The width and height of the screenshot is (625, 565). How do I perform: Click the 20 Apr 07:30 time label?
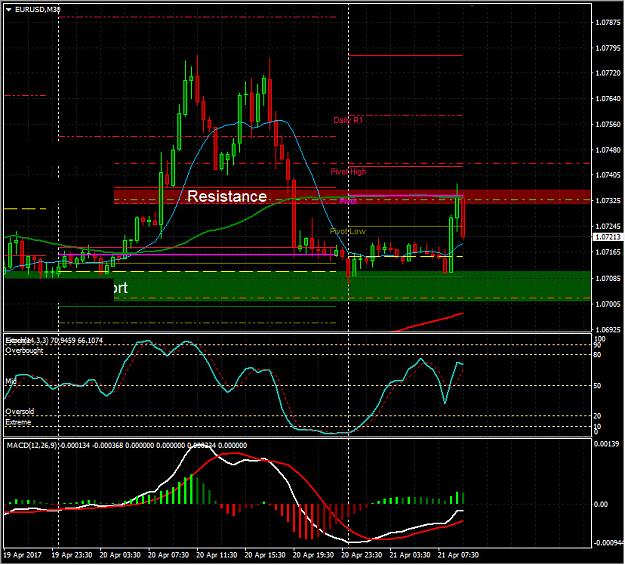tap(168, 555)
